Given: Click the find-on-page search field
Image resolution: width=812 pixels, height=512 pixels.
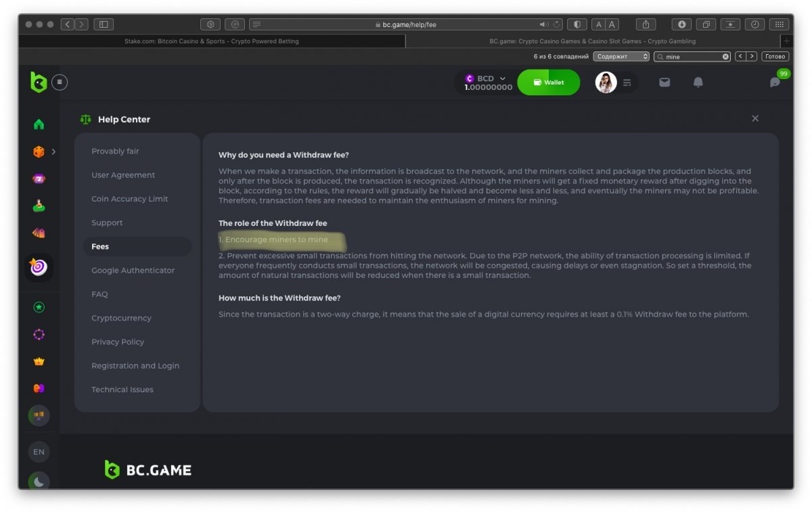Looking at the screenshot, I should pos(692,57).
